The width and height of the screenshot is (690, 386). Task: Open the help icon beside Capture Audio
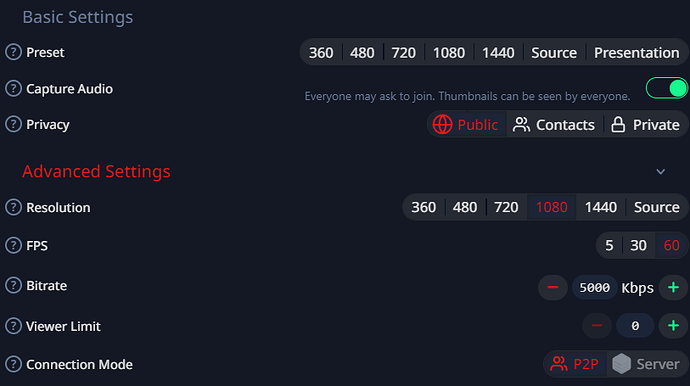pyautogui.click(x=13, y=88)
